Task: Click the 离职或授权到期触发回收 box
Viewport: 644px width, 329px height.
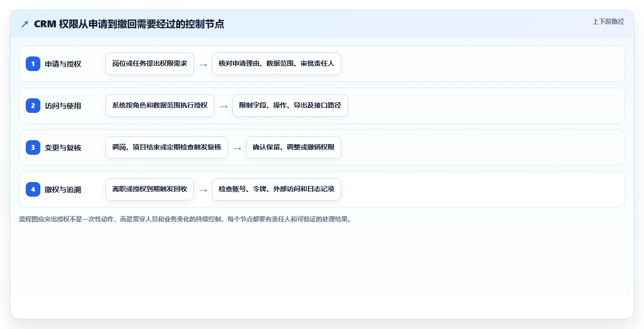Action: (x=150, y=189)
